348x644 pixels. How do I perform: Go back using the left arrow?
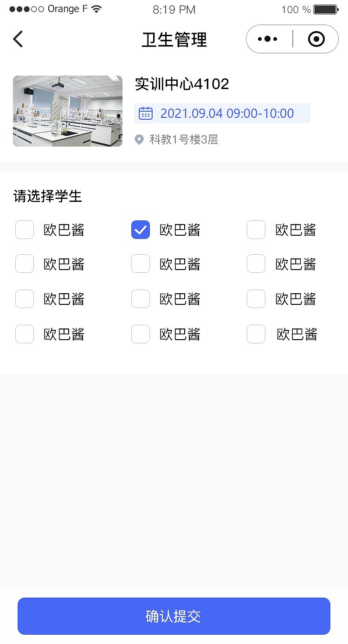point(18,39)
